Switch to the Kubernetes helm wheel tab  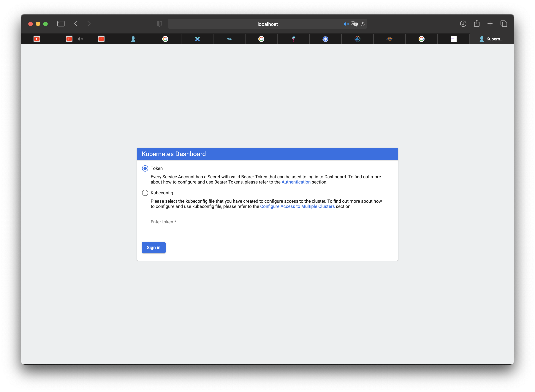point(325,39)
